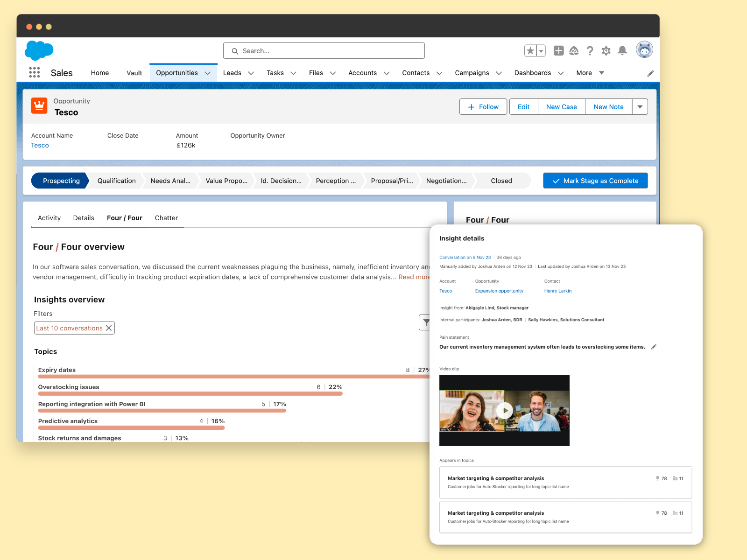Edit the pain statement pencil icon
The width and height of the screenshot is (747, 560).
[654, 347]
